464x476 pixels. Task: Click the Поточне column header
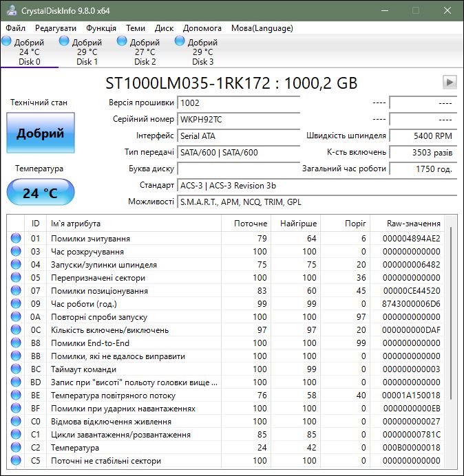246,224
